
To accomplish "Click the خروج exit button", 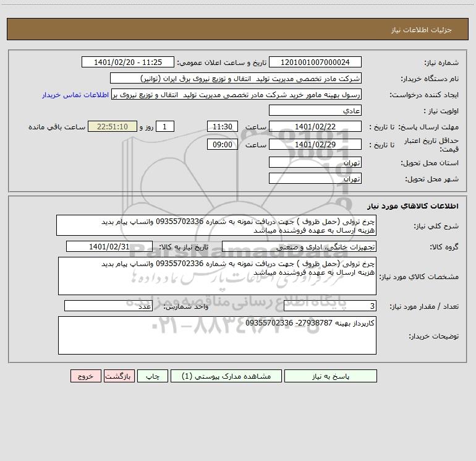I will [85, 376].
